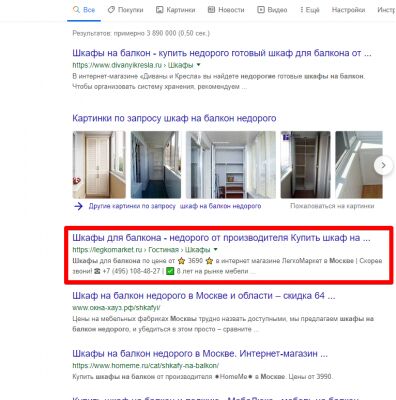Click the picture icon beside Картинки
The image size is (396, 400).
click(x=160, y=10)
